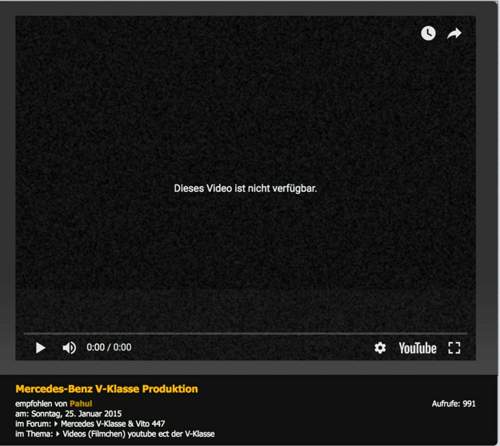This screenshot has height=446, width=500.
Task: Open the Mercedes-Benz V-Klasse Produktion title link
Action: 107,389
